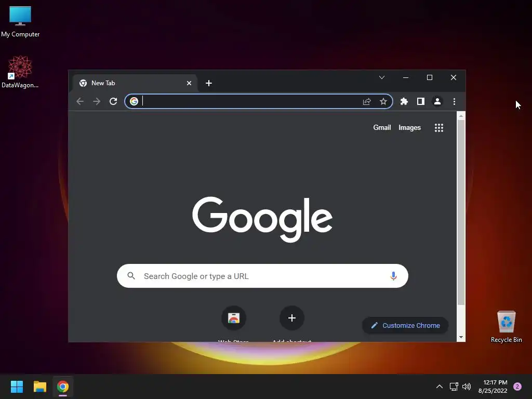Viewport: 532px width, 399px height.
Task: Click the magnifier icon in the search box
Action: (131, 276)
